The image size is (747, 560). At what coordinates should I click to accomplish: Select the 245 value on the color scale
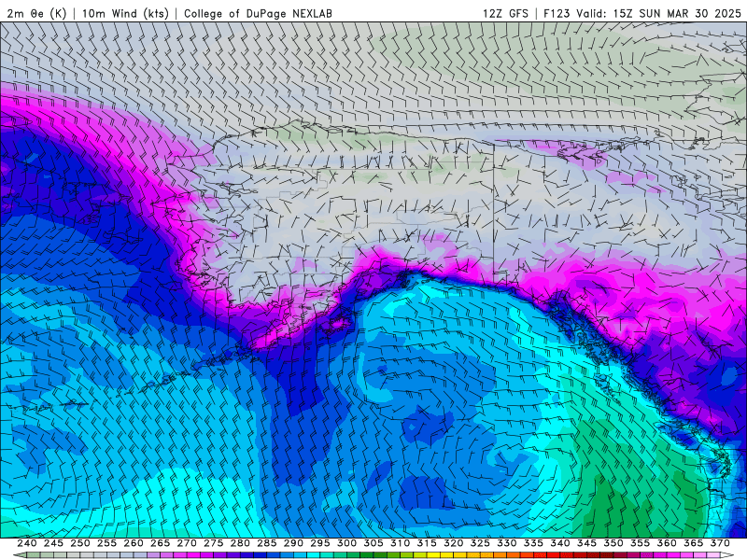point(53,543)
